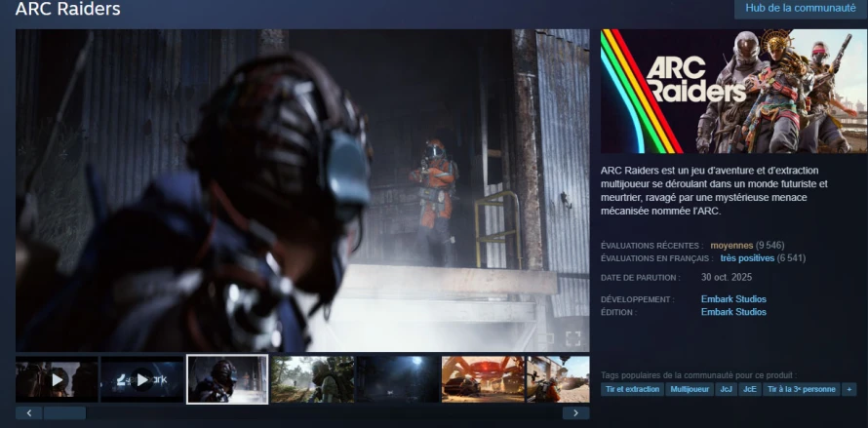Image resolution: width=868 pixels, height=428 pixels.
Task: Click the main screenshot of orange-suited raider
Action: coord(302,190)
